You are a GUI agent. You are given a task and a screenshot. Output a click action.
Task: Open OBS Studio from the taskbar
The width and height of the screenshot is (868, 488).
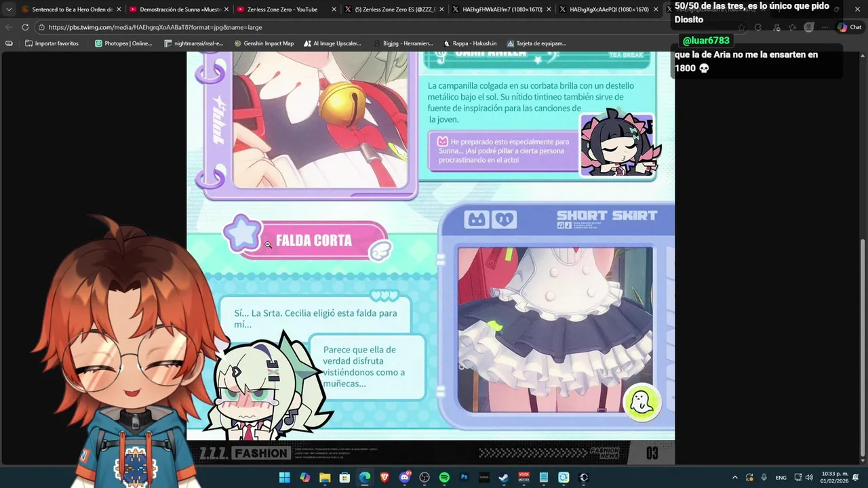[x=425, y=477]
